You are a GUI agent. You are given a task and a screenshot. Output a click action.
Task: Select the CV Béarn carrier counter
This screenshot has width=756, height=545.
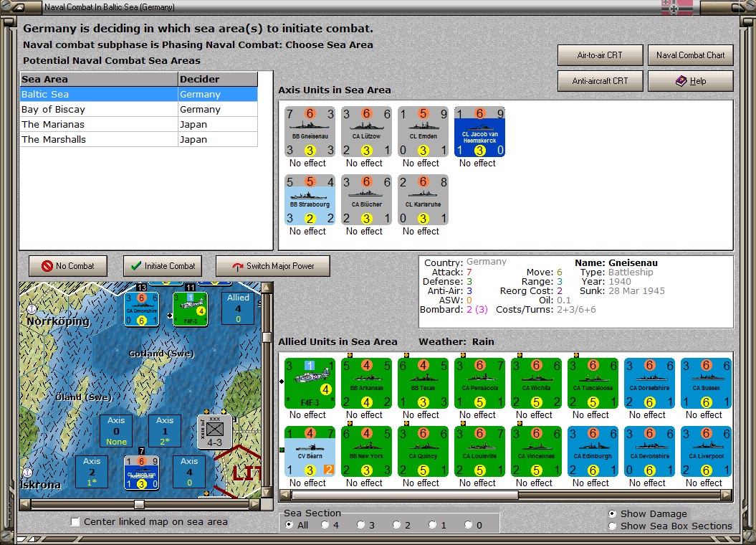tap(310, 452)
